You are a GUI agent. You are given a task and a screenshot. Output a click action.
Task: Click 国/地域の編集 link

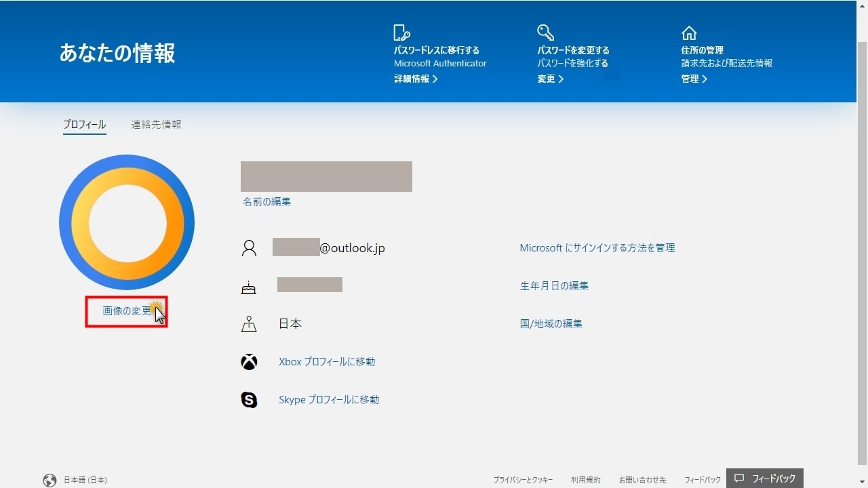click(551, 324)
